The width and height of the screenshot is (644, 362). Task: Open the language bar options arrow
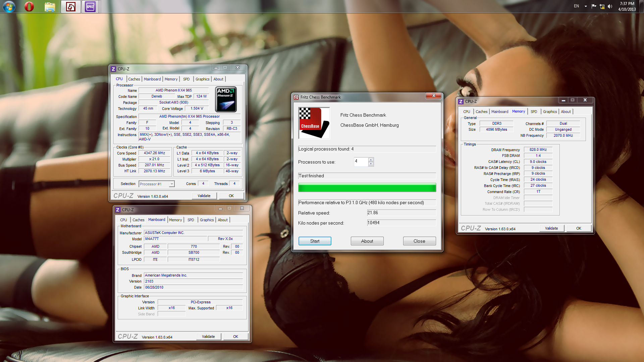586,6
